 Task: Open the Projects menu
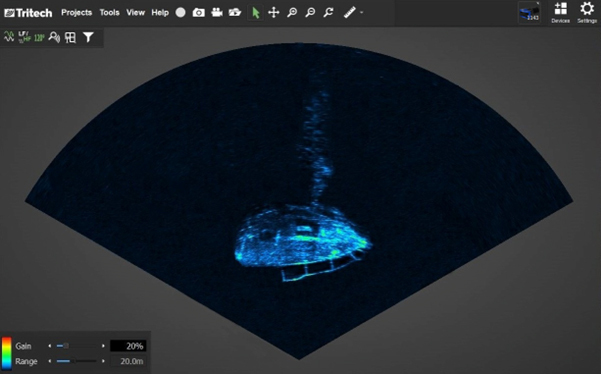tap(77, 13)
